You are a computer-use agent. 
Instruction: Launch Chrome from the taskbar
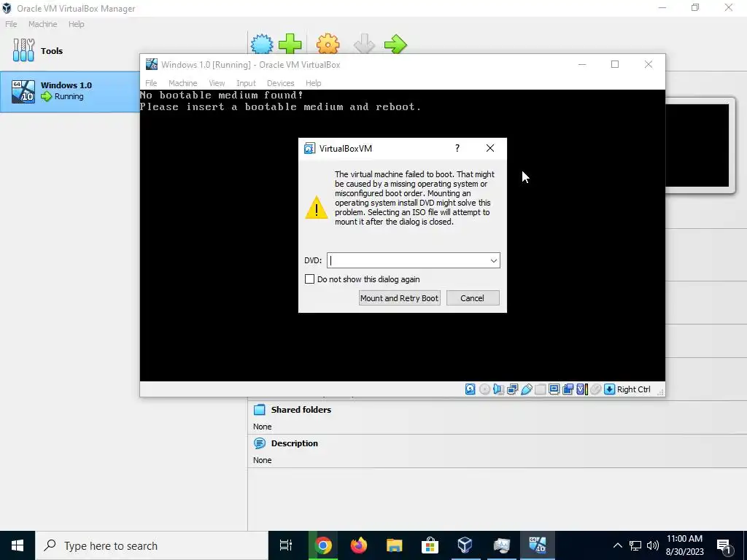click(322, 545)
